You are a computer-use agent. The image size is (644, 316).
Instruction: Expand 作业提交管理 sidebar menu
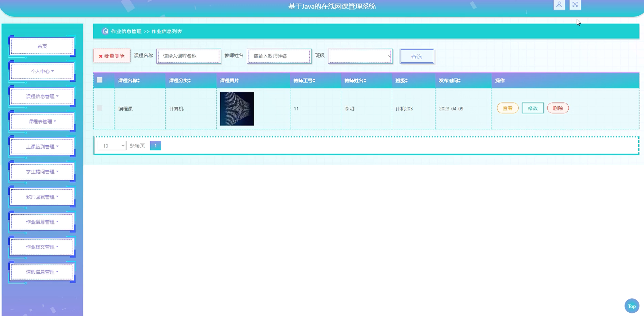[x=42, y=247]
